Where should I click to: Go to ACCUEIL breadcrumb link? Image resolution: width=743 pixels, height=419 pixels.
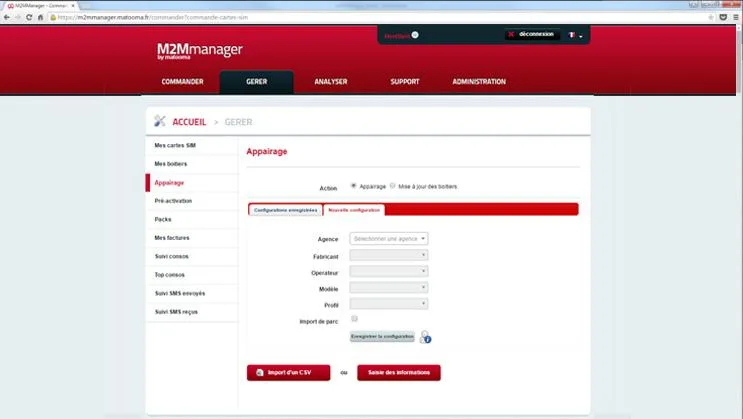[189, 122]
